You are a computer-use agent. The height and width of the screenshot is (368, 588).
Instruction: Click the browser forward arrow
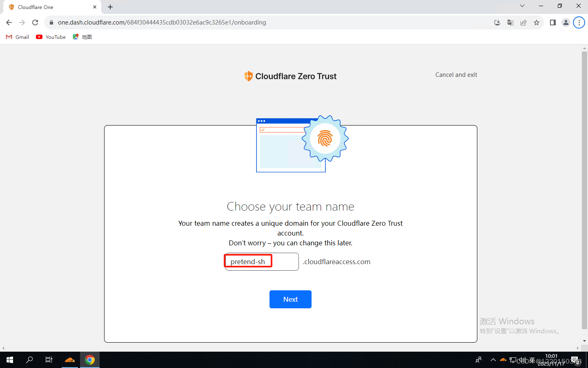(22, 22)
